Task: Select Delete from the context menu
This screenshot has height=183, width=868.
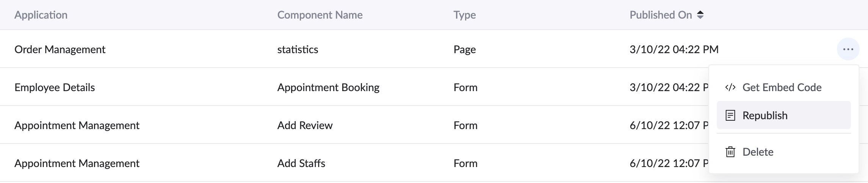Action: [758, 152]
